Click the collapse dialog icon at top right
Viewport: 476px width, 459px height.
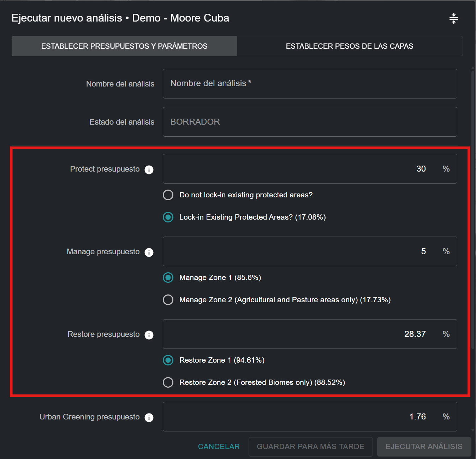tap(453, 18)
